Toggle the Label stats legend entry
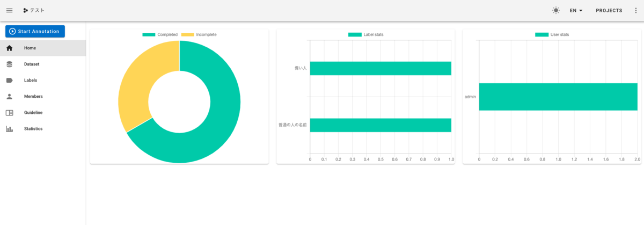 click(x=365, y=34)
